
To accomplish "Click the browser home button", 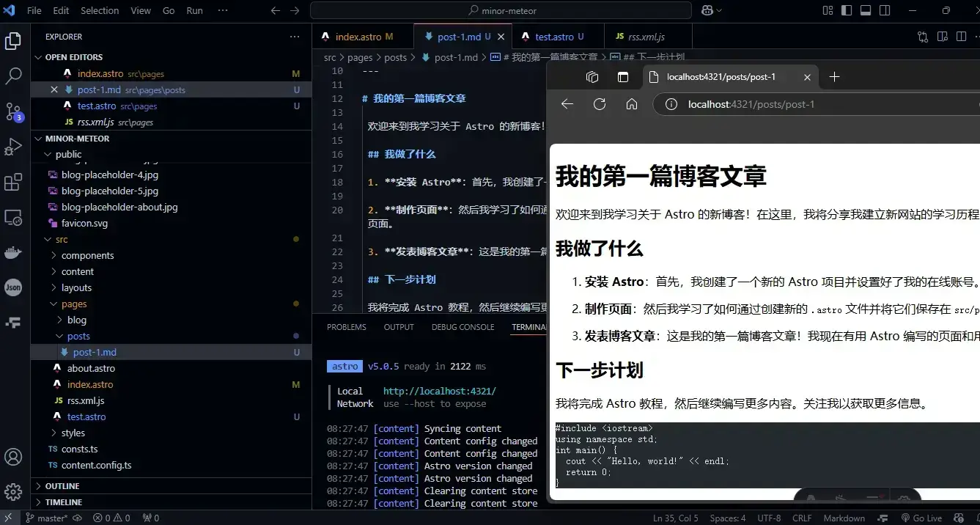I will click(632, 104).
